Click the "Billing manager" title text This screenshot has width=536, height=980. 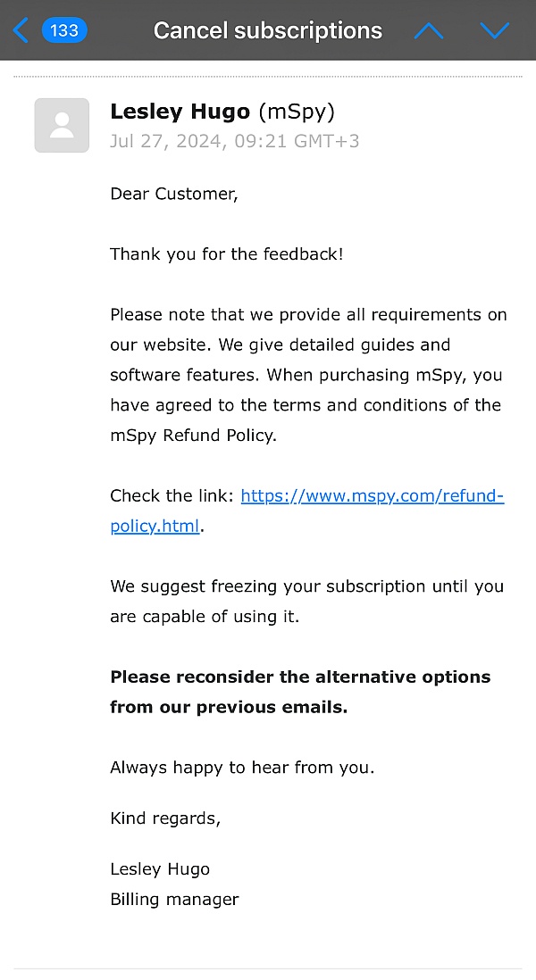(x=174, y=899)
